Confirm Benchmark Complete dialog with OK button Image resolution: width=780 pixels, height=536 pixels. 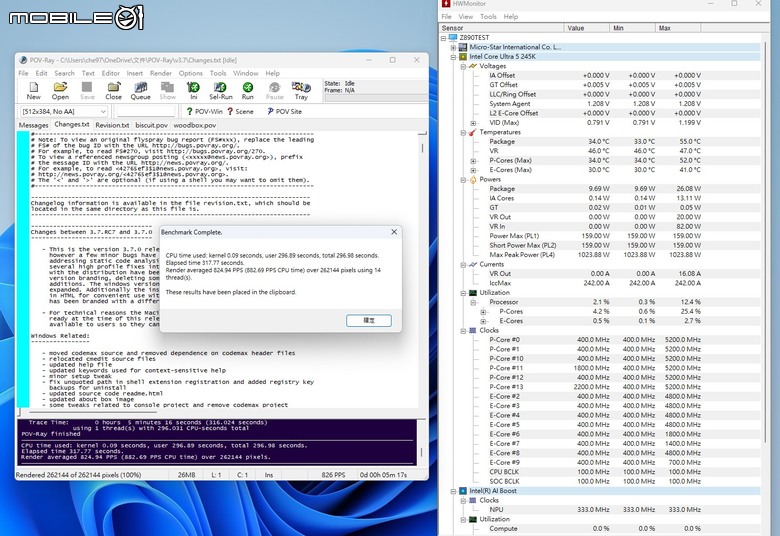(369, 321)
